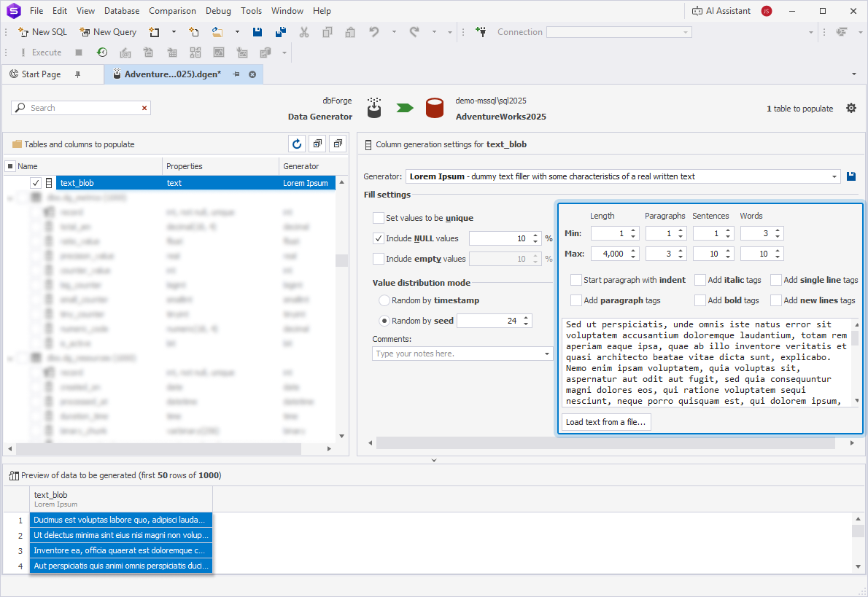Viewport: 868px width, 597px height.
Task: Click the Save icon in the toolbar
Action: pyautogui.click(x=257, y=32)
